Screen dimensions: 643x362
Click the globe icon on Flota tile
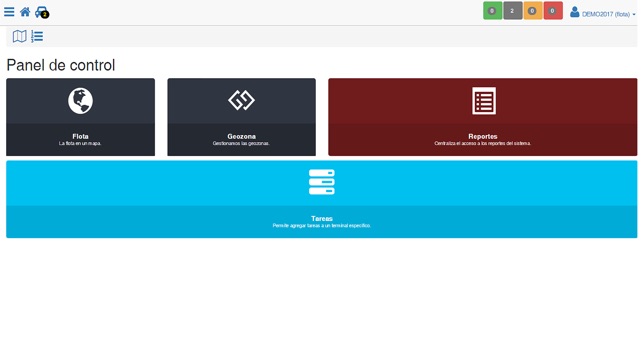80,101
